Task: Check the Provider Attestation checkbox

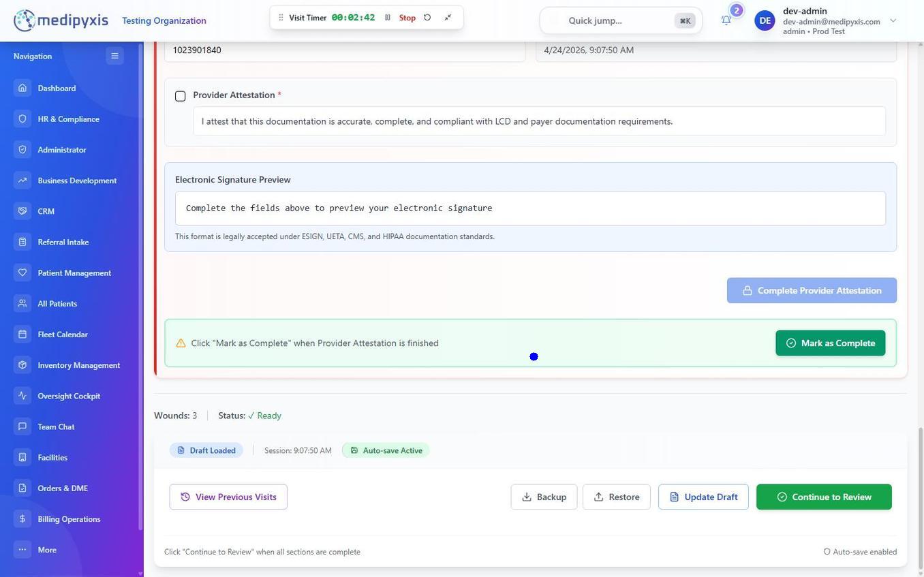Action: pos(181,96)
